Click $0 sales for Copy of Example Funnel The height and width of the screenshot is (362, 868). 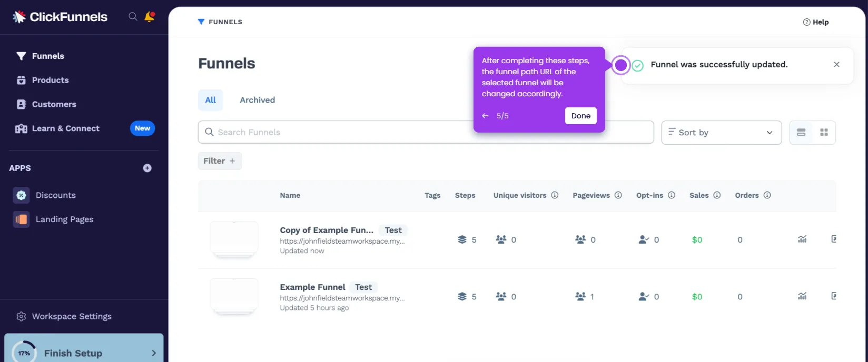click(x=697, y=240)
